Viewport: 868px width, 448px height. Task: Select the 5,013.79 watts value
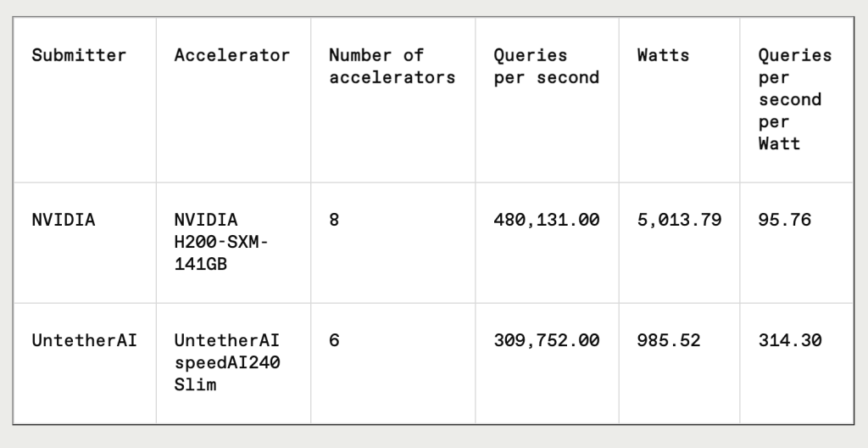coord(679,220)
